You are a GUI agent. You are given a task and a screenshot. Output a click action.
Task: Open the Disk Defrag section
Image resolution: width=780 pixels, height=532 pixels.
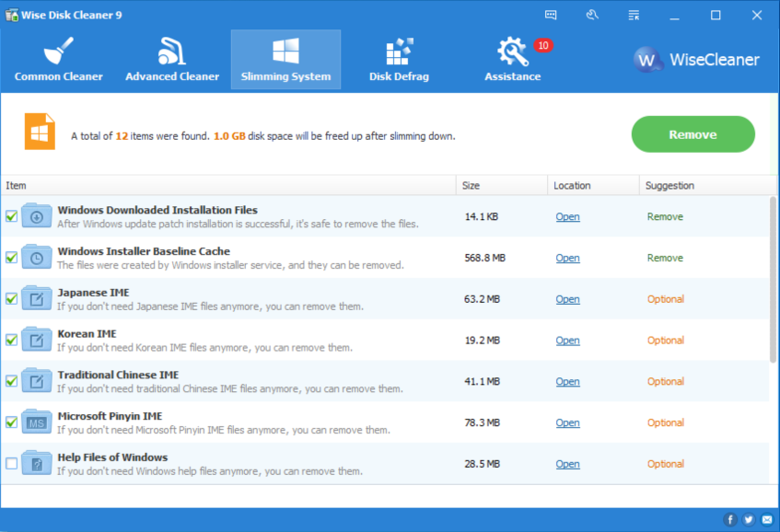point(399,60)
